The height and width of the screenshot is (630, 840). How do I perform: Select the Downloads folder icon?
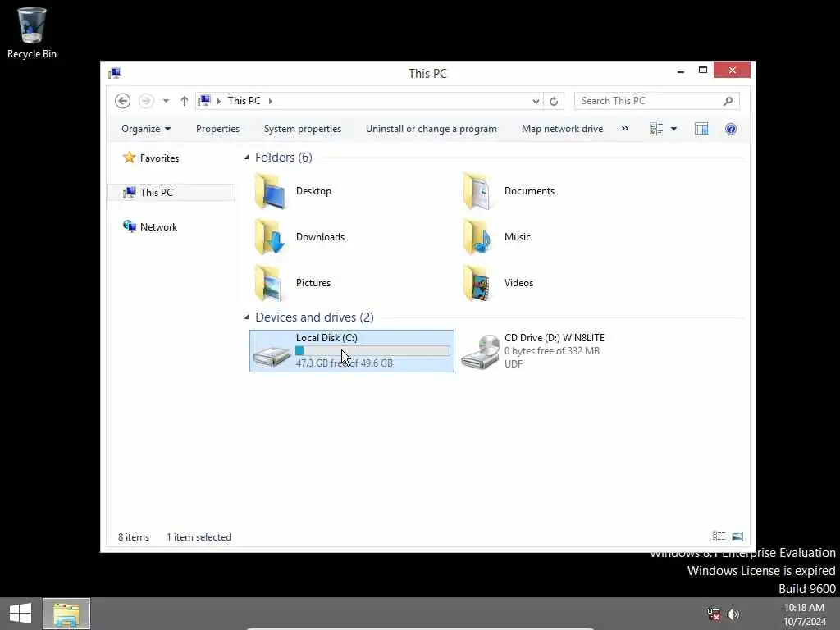click(270, 237)
